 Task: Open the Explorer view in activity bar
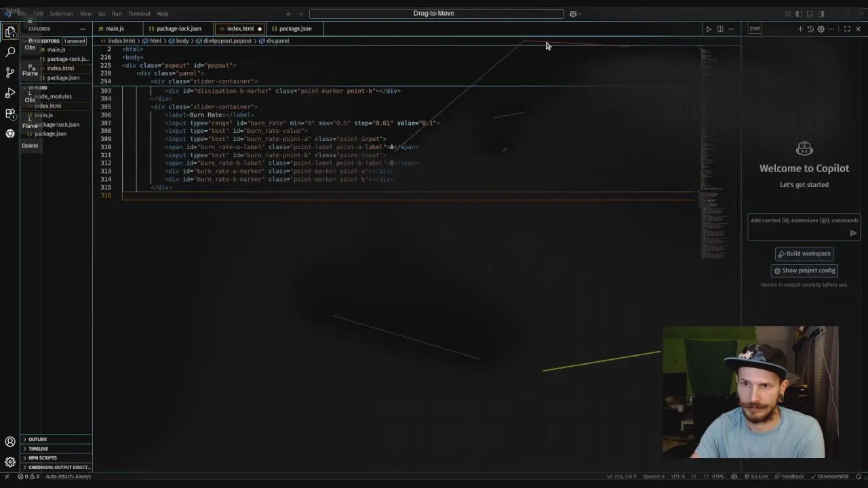10,32
